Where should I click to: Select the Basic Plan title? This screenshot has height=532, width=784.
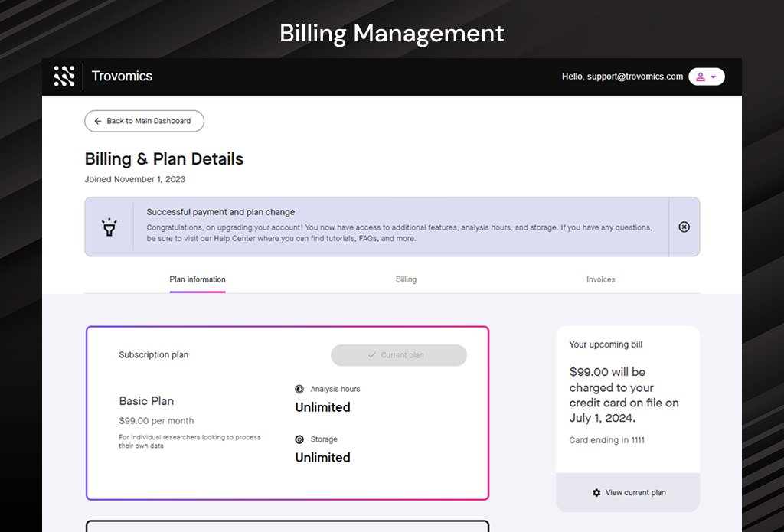pyautogui.click(x=146, y=401)
